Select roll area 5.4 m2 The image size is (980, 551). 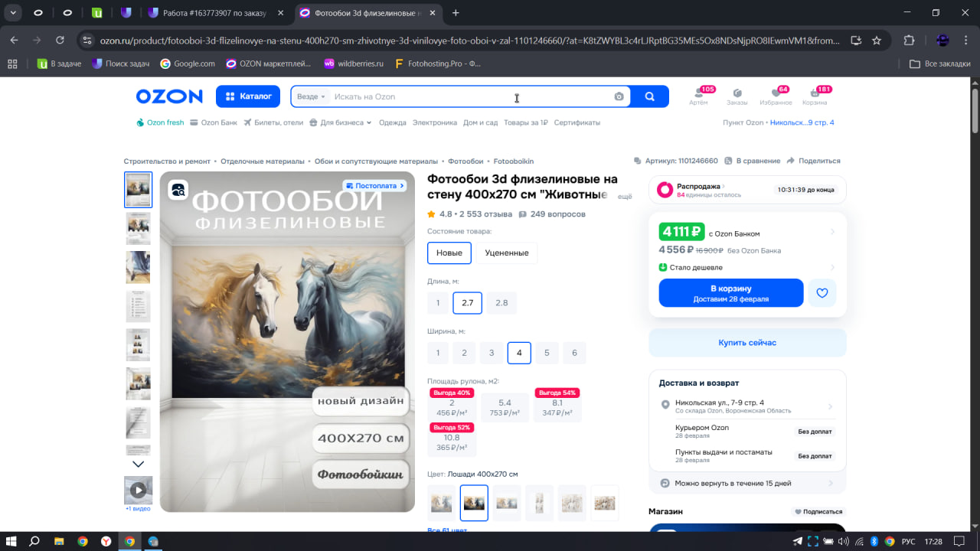(x=505, y=407)
